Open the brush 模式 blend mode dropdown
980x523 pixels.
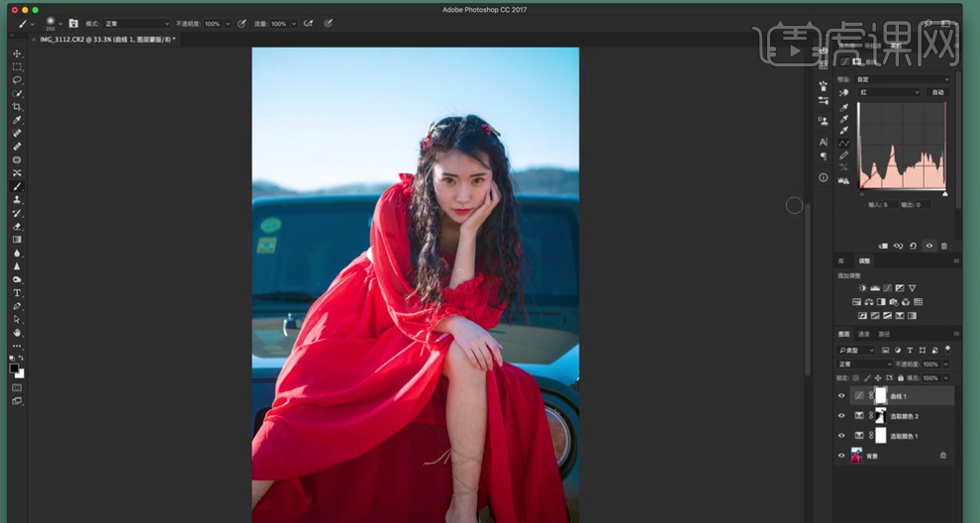(137, 24)
